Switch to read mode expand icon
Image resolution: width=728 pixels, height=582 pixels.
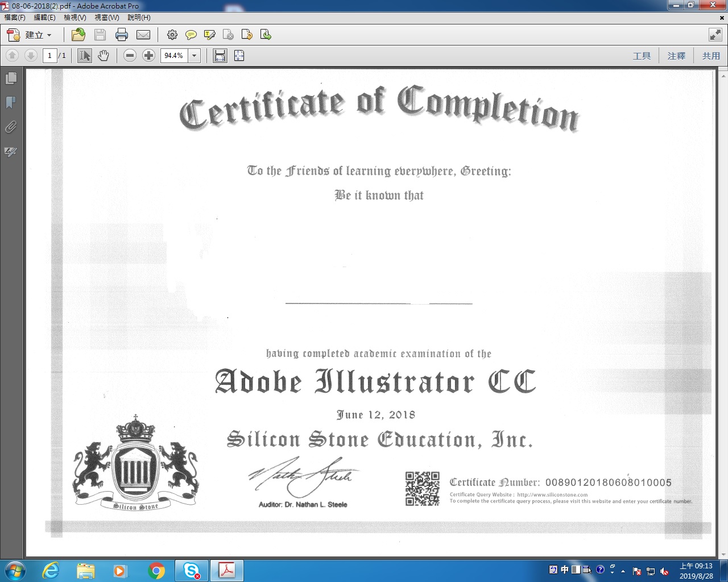pos(715,35)
